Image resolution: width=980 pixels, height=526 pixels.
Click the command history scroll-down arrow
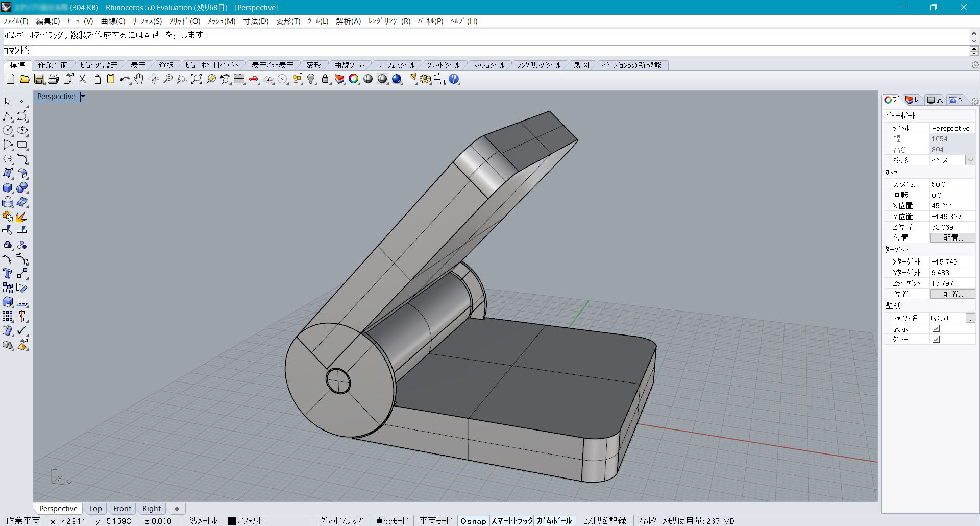coord(974,41)
